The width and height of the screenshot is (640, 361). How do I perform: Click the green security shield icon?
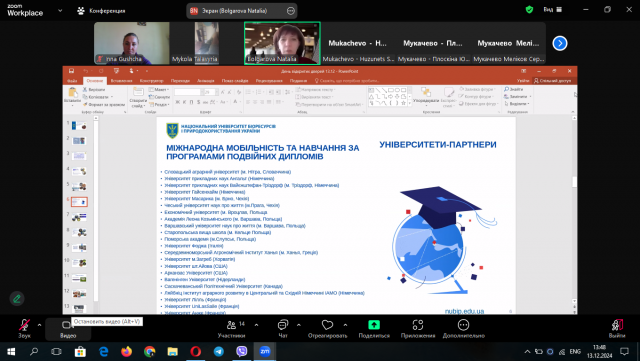click(x=529, y=10)
